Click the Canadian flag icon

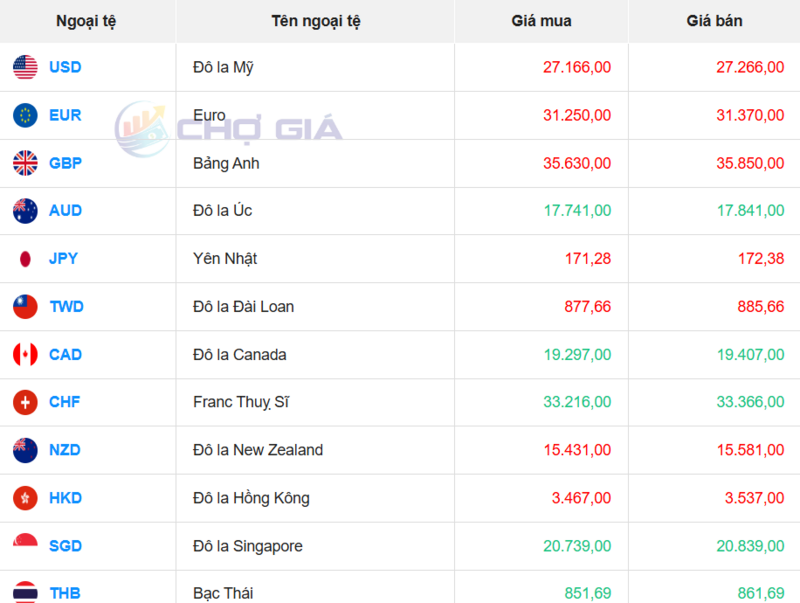pos(25,355)
